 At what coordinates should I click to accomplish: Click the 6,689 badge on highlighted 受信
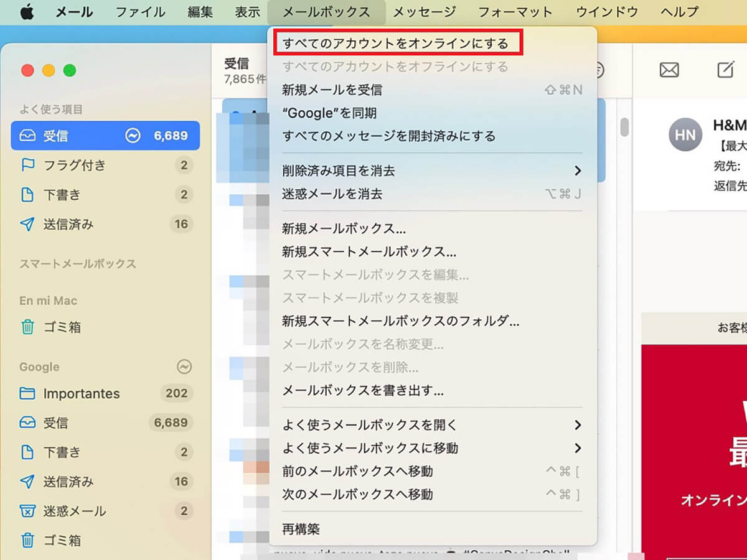pos(171,136)
